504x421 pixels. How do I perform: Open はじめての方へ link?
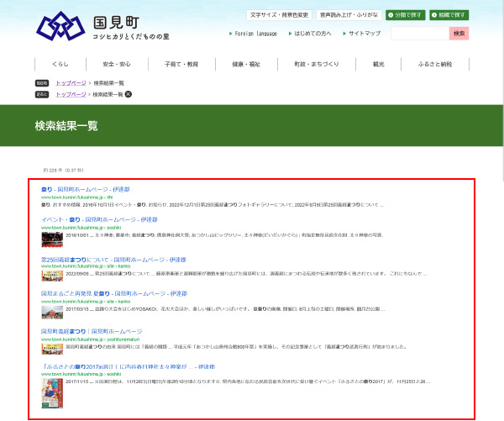pos(310,34)
